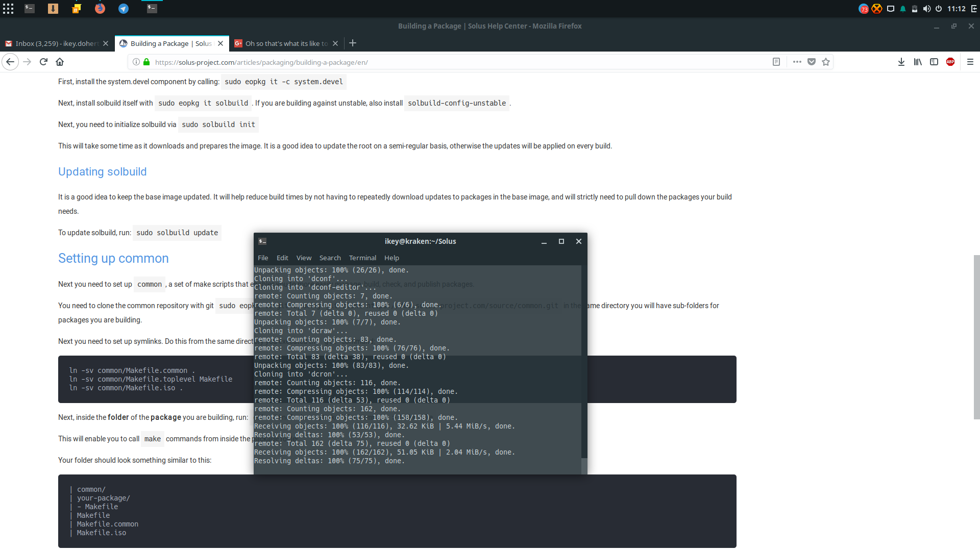Viewport: 980px width, 551px height.
Task: Open the terminal File menu
Action: 263,258
